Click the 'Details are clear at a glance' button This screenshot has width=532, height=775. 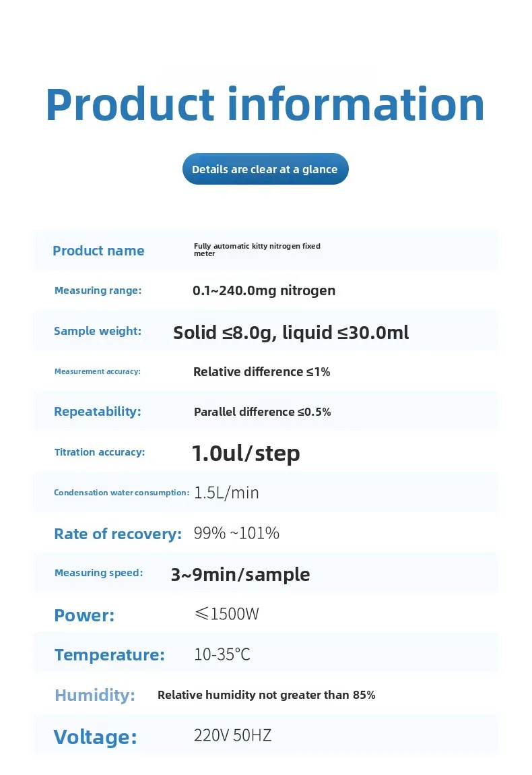point(265,169)
